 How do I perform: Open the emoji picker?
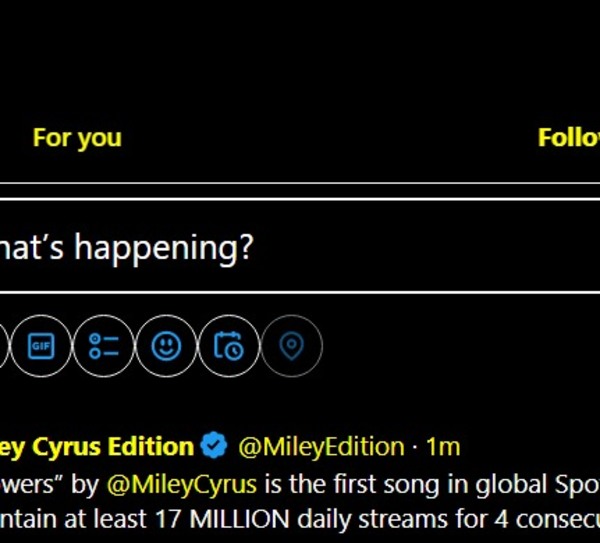click(x=166, y=347)
